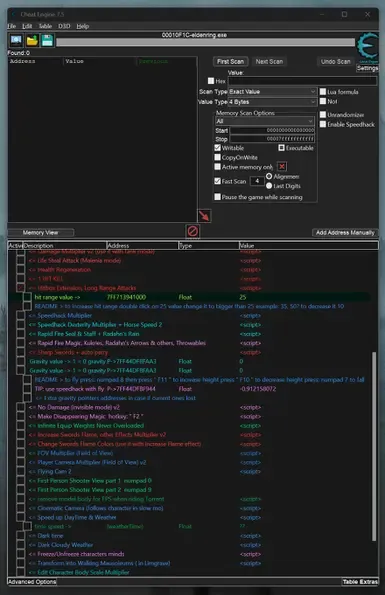Click the red X beside Active memory only
This screenshot has width=385, height=595.
pos(282,167)
